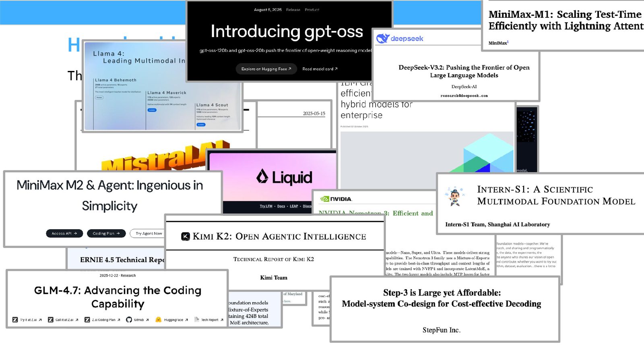644x363 pixels.
Task: Click the Available button under Llama 4 Maverick
Action: 152,110
